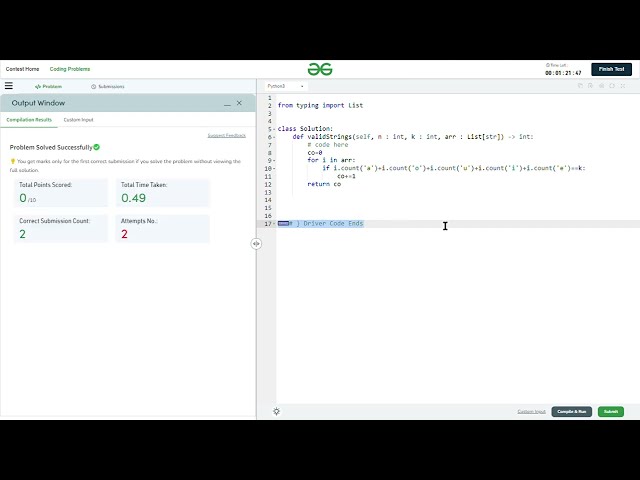Viewport: 640px width, 480px height.
Task: Toggle the editor theme sun icon
Action: pos(276,411)
